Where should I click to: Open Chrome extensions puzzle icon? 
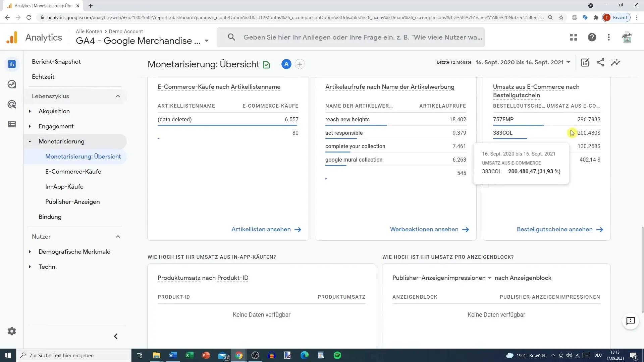click(x=596, y=17)
